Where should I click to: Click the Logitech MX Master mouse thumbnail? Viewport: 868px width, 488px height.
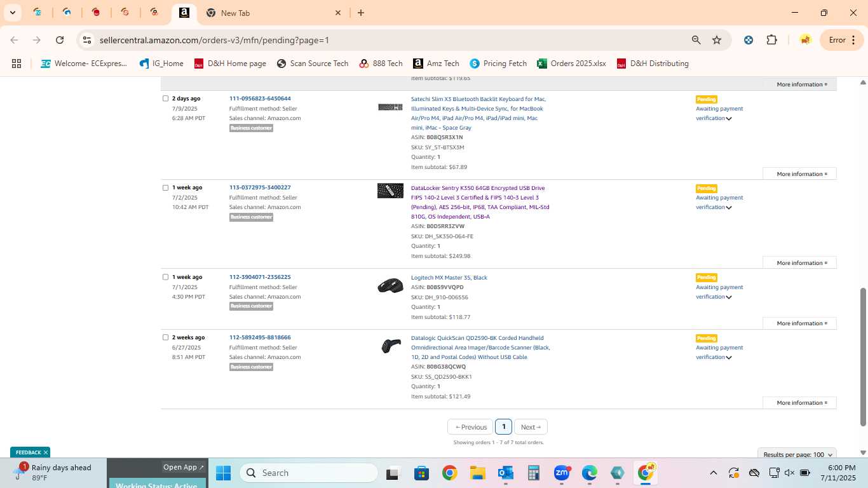click(390, 285)
